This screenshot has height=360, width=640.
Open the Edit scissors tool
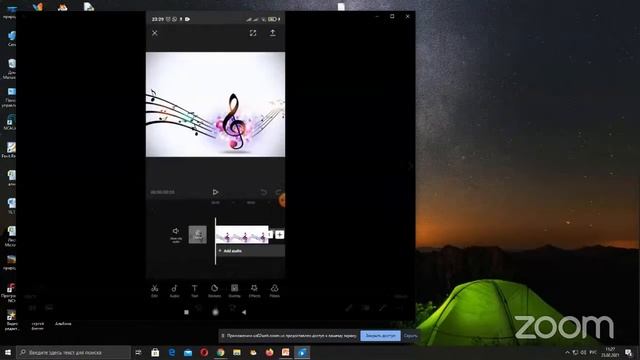tap(154, 291)
